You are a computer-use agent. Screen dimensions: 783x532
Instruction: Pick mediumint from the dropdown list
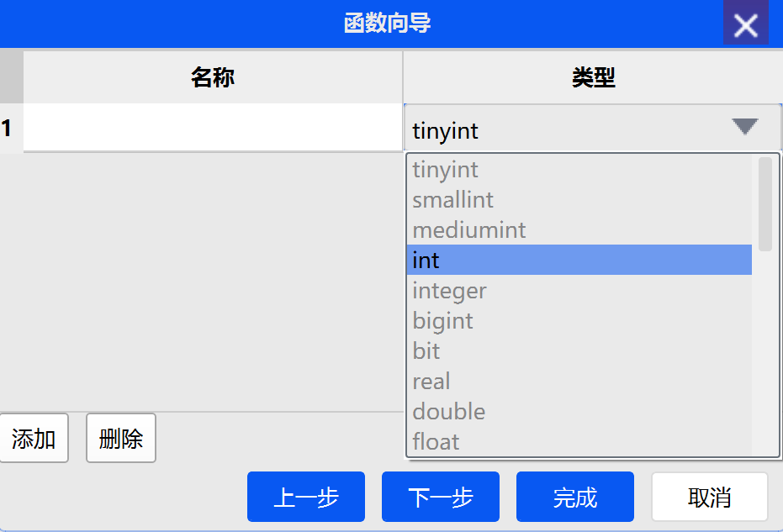click(x=579, y=230)
